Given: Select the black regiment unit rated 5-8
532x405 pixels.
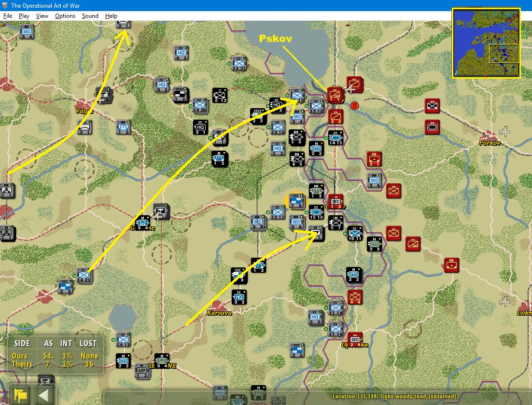Looking at the screenshot, I should tap(297, 138).
